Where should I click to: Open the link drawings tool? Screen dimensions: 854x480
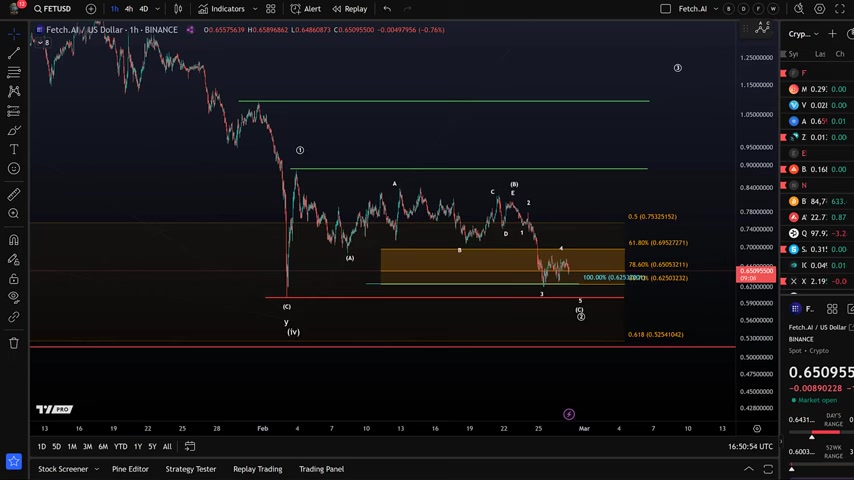(x=14, y=317)
